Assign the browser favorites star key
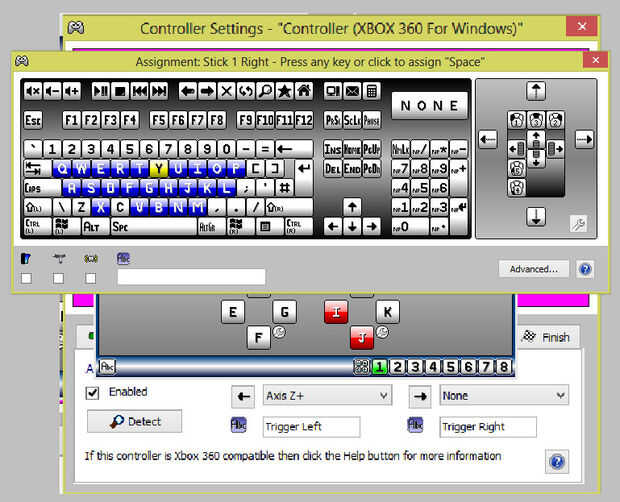The height and width of the screenshot is (502, 620). click(x=285, y=91)
